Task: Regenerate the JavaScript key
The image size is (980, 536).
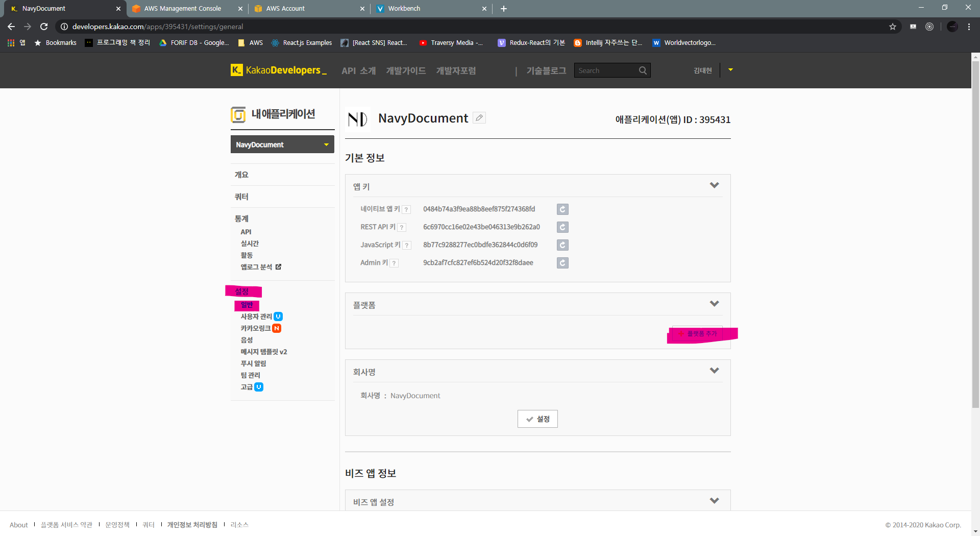Action: [x=562, y=245]
